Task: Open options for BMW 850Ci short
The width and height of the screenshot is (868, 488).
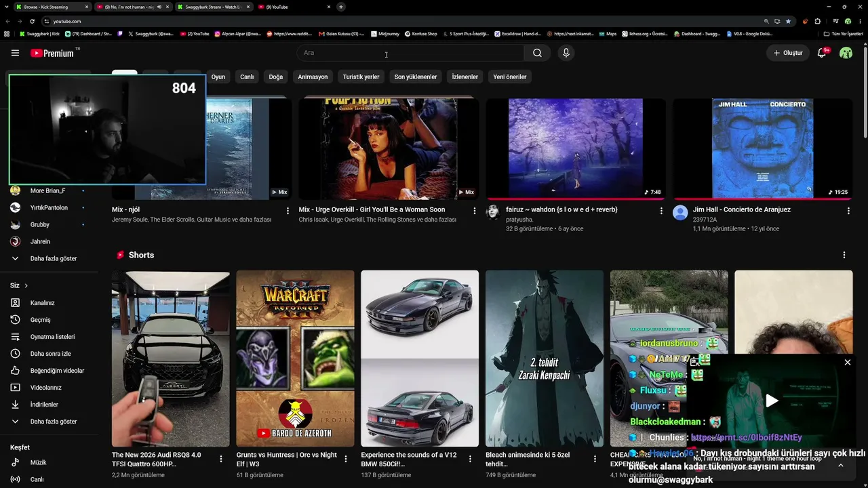Action: point(471,459)
